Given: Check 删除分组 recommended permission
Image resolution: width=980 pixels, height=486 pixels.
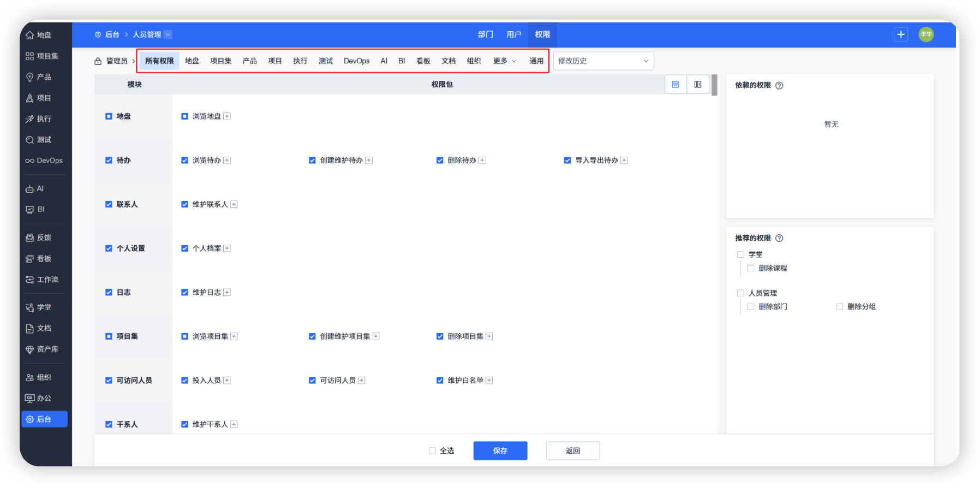Looking at the screenshot, I should pos(840,307).
